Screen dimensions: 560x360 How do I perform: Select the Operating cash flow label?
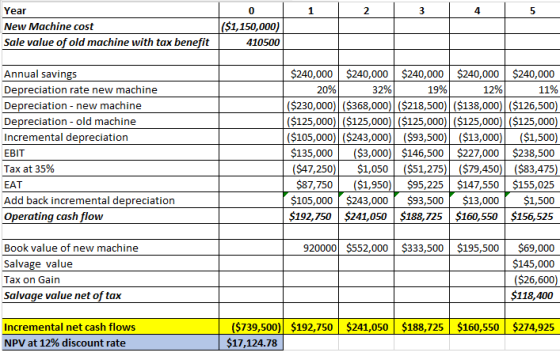[x=54, y=216]
